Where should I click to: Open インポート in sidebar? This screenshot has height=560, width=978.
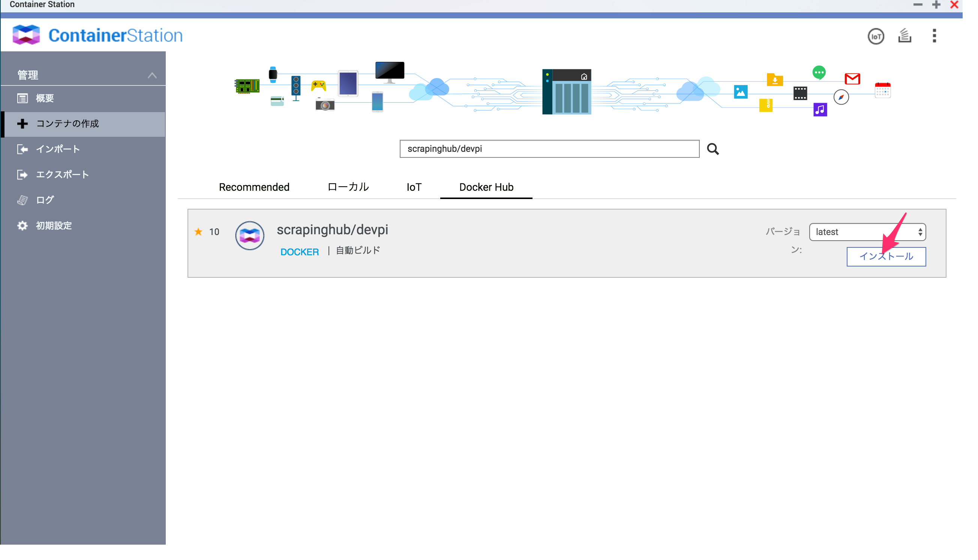point(83,149)
